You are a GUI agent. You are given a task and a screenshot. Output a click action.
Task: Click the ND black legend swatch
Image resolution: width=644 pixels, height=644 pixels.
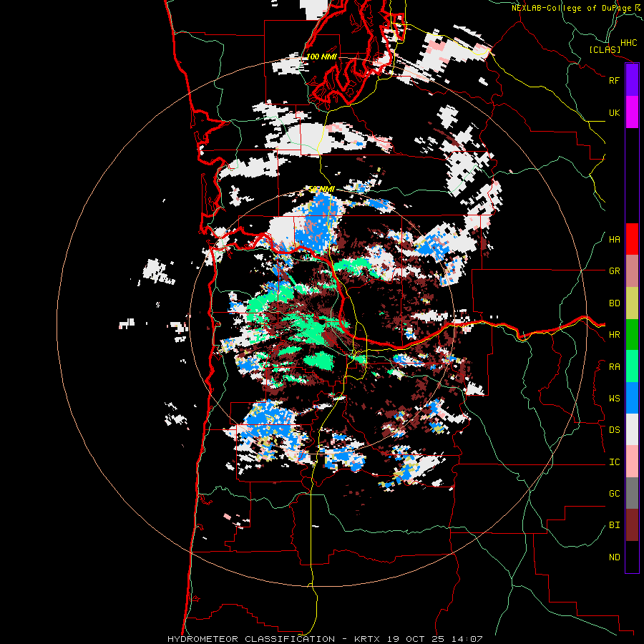632,557
